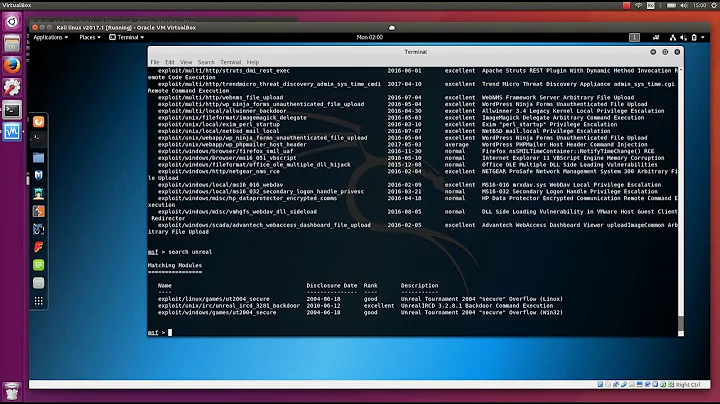Click the terminal window title bar

coord(416,52)
